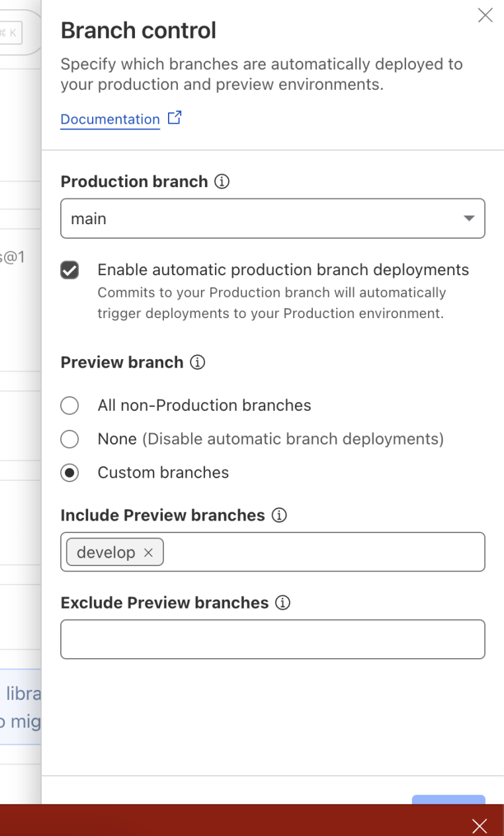The height and width of the screenshot is (836, 504).
Task: Click the Preview branch info icon
Action: click(x=197, y=362)
